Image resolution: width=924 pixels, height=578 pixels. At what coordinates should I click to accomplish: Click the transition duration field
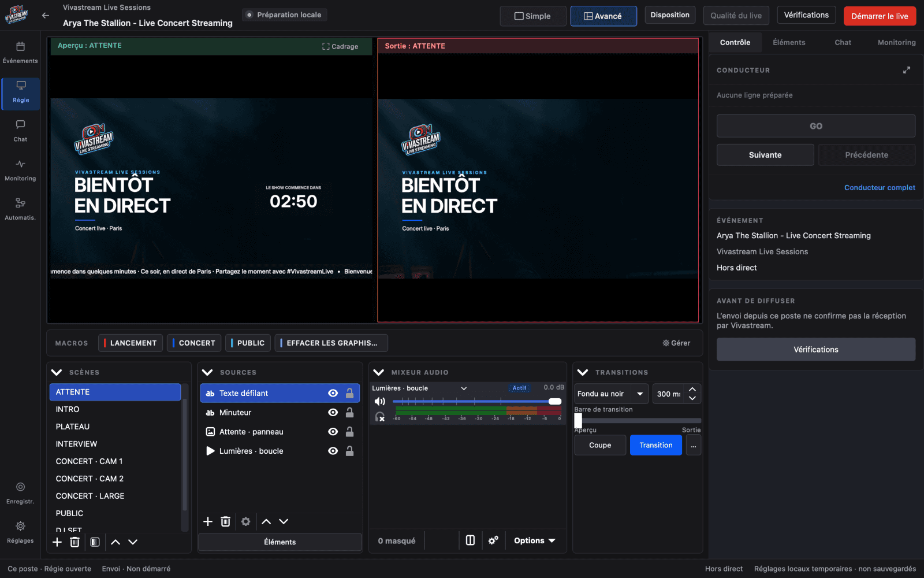click(x=669, y=394)
